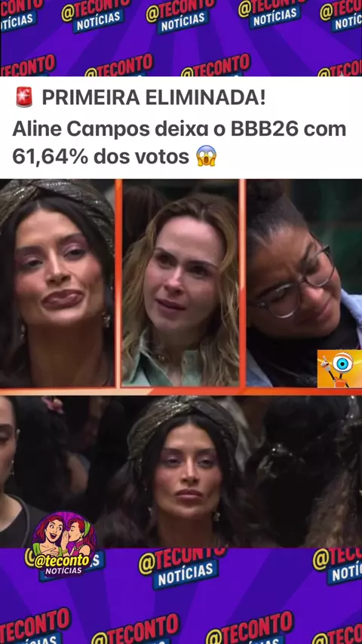Click the PRIMEIRA ELIMINADA! headline

(x=154, y=98)
